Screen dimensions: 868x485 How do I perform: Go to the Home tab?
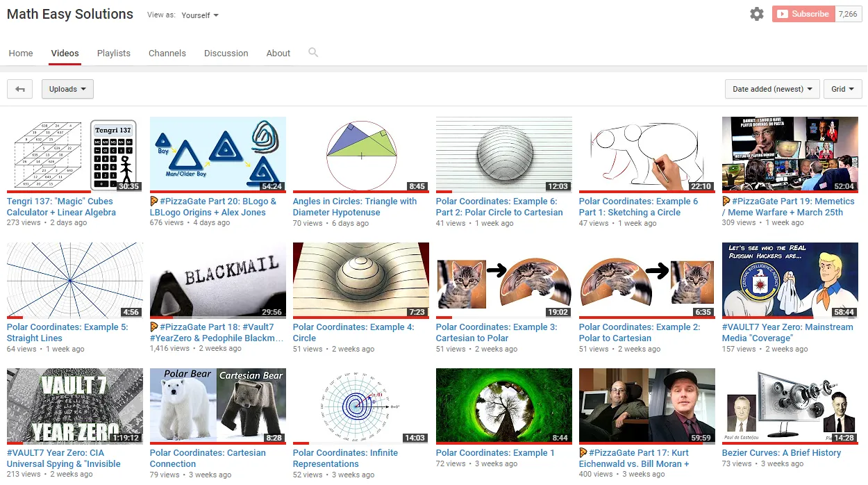coord(21,53)
